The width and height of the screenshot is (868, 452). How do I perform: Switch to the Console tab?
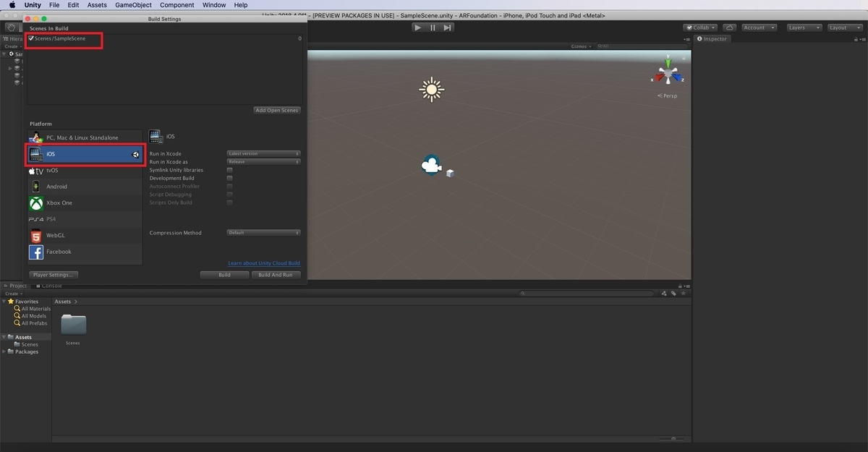[50, 286]
